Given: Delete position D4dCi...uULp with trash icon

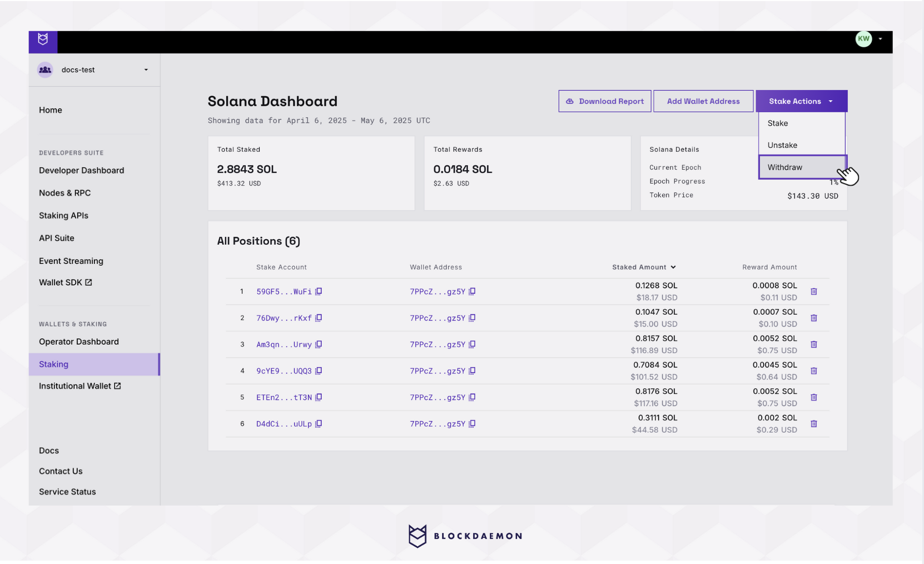Looking at the screenshot, I should (x=814, y=424).
